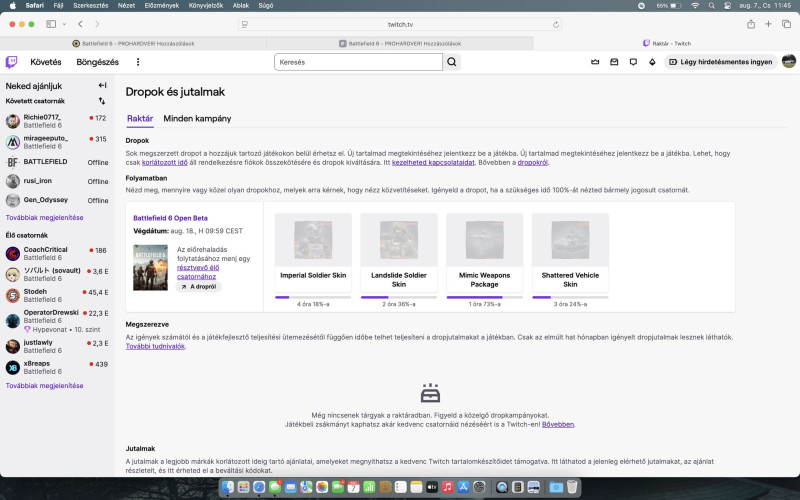This screenshot has height=500, width=800.
Task: Click the kezelheted kapcsolataidat link
Action: [x=433, y=162]
